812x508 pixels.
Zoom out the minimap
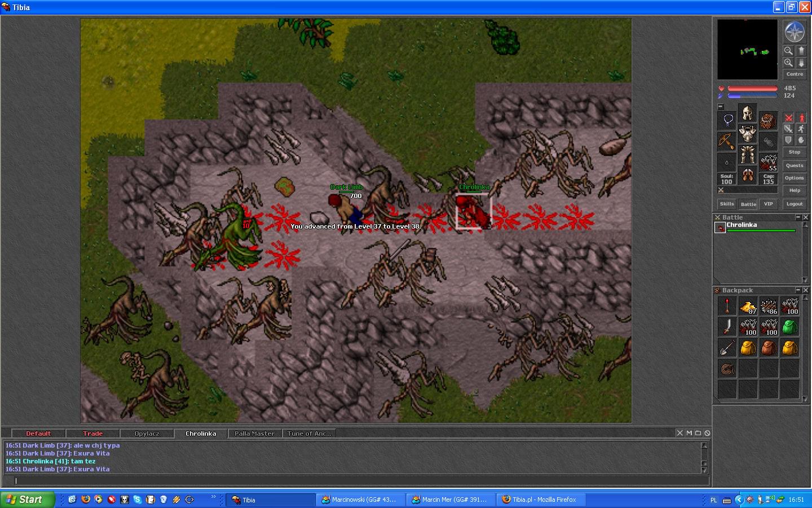[x=788, y=51]
